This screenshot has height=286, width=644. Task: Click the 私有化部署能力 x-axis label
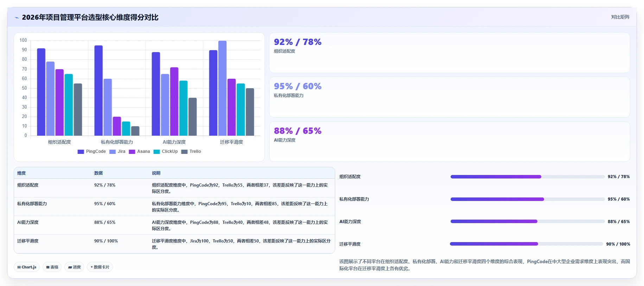(117, 142)
